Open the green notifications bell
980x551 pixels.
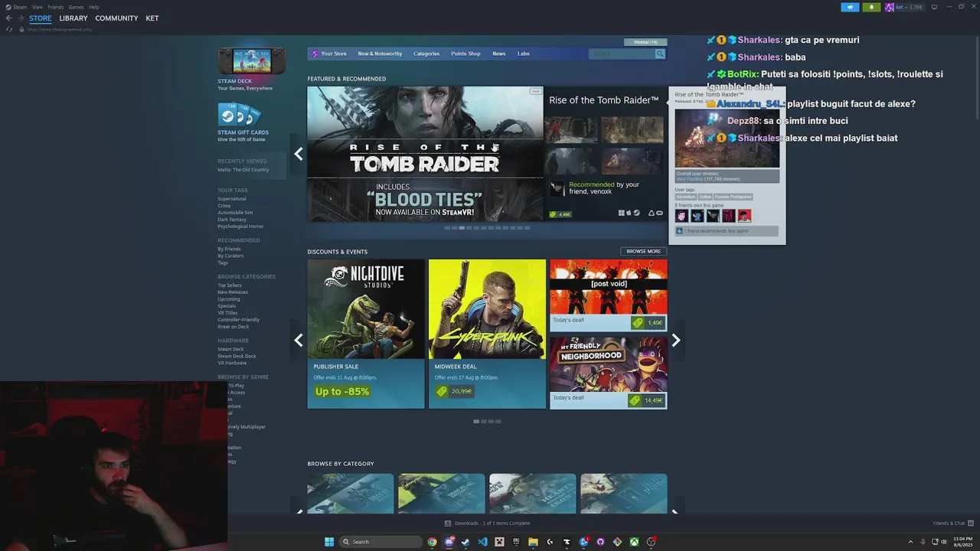coord(871,7)
